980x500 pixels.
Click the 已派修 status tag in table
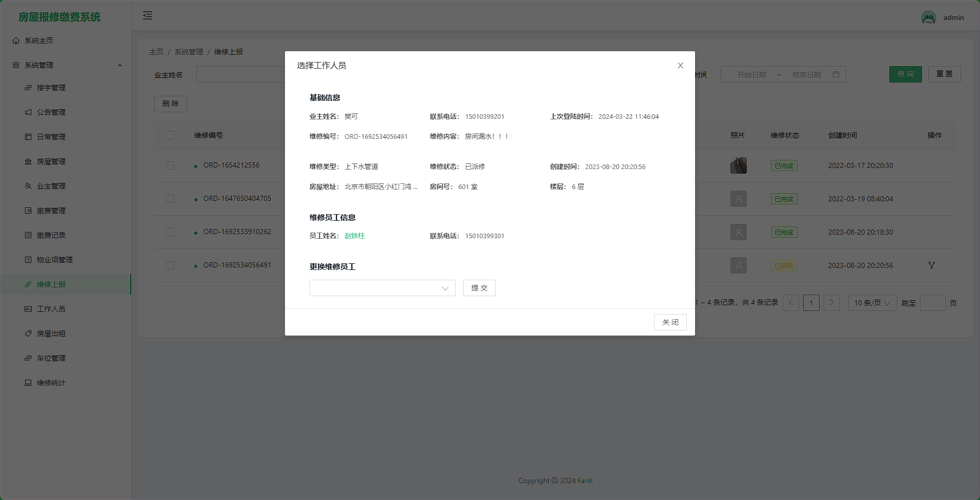coord(784,266)
